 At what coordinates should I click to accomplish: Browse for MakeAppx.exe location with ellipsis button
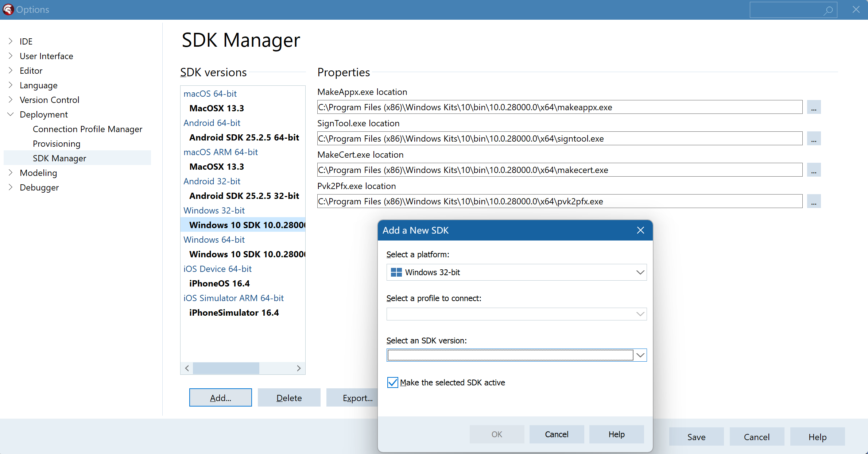(814, 107)
